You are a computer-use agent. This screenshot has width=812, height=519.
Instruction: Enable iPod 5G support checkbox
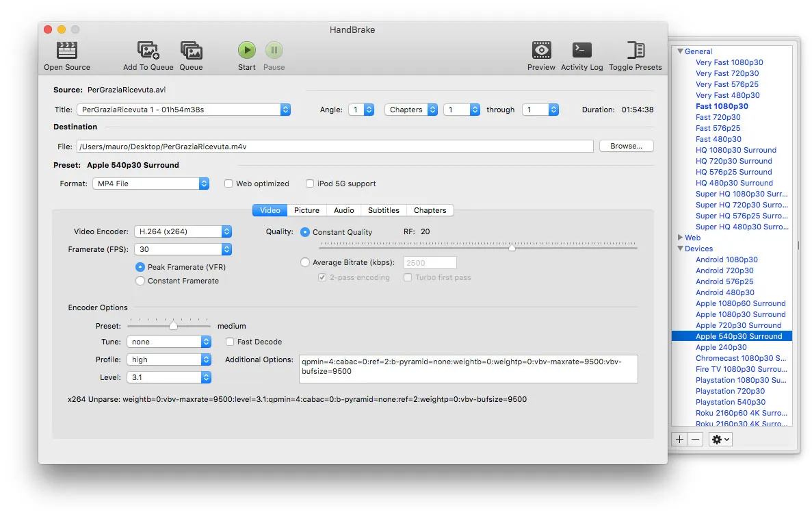[310, 183]
